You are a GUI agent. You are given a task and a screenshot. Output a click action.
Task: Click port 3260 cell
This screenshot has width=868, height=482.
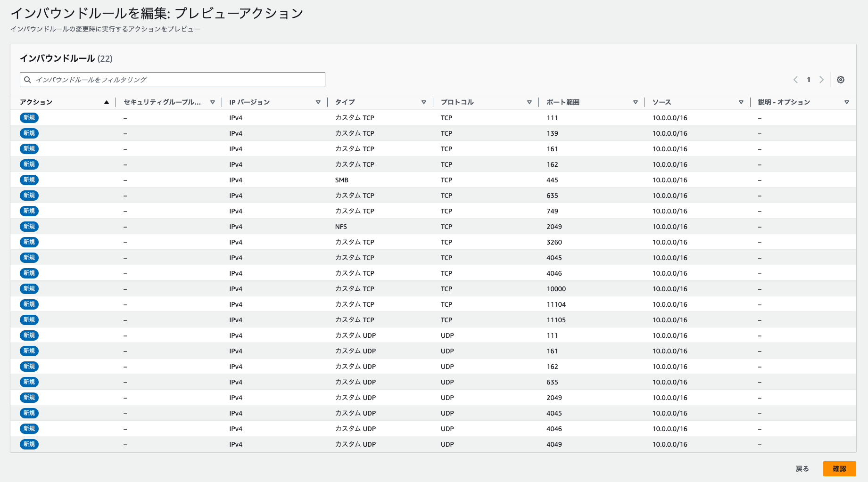[x=554, y=242]
